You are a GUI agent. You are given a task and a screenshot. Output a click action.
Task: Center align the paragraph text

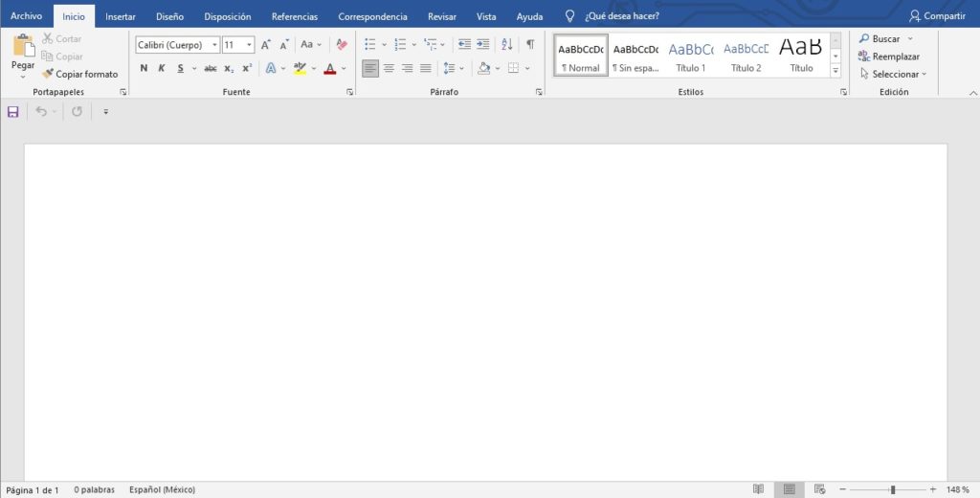coord(389,68)
